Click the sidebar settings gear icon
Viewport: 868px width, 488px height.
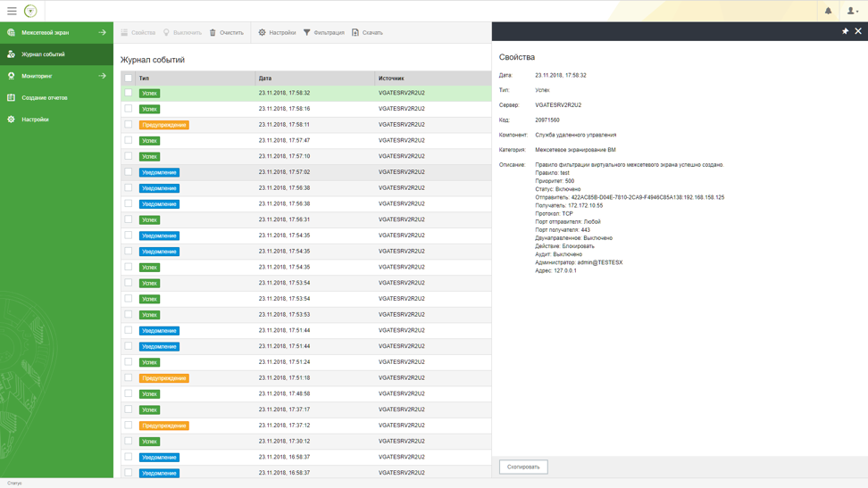pos(11,119)
